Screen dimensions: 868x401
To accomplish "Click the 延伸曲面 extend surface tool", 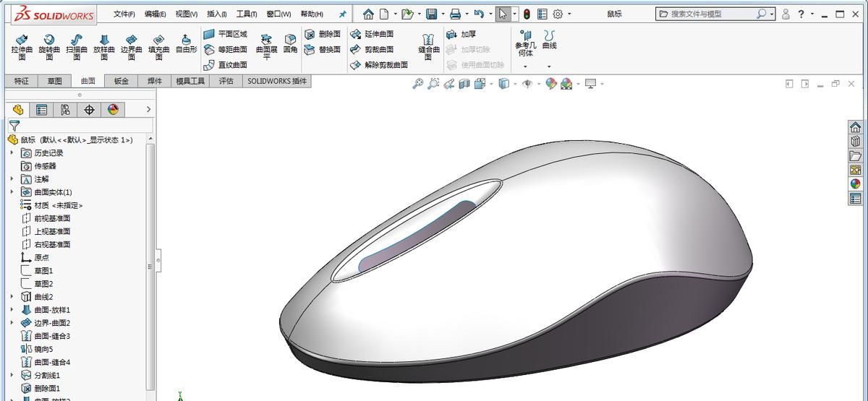I will [373, 34].
